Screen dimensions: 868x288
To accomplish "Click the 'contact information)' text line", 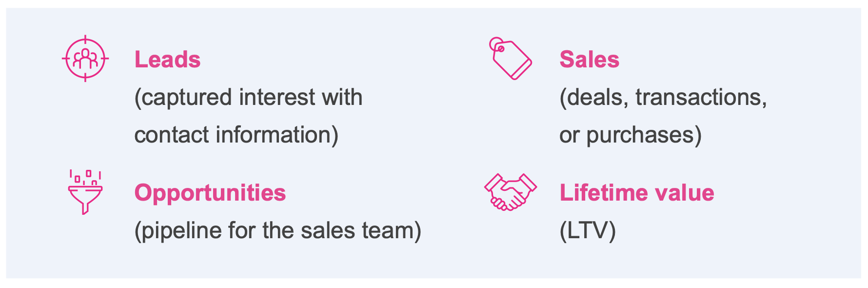I will 237,135.
